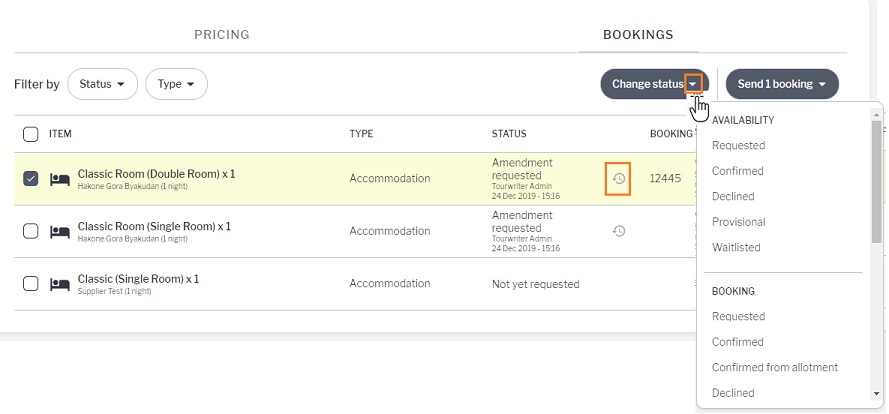Tick the Hakone Classic Single Room checkbox
The width and height of the screenshot is (889, 414).
point(31,231)
